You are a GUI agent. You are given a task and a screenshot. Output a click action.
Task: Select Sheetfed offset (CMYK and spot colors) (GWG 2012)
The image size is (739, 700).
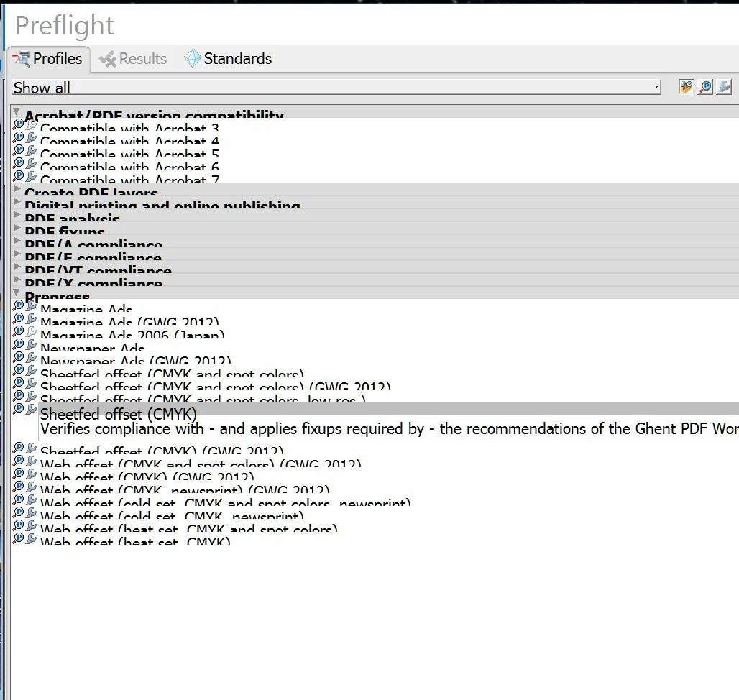tap(216, 385)
